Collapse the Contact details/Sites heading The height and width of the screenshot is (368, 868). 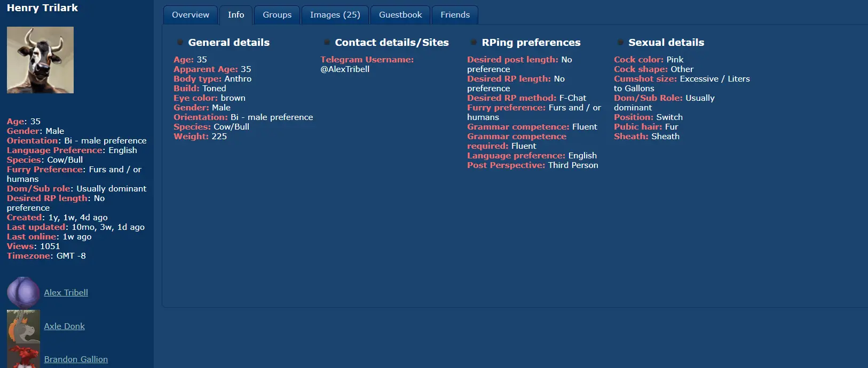tap(392, 42)
